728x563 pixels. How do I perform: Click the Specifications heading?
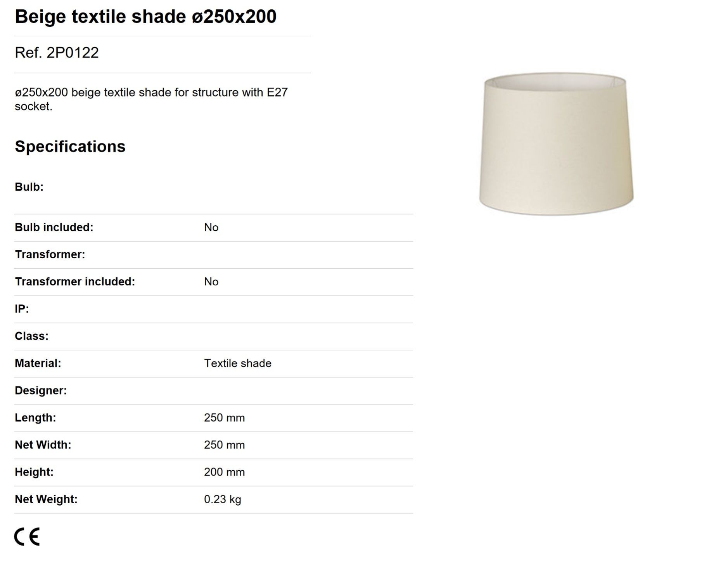pos(70,147)
